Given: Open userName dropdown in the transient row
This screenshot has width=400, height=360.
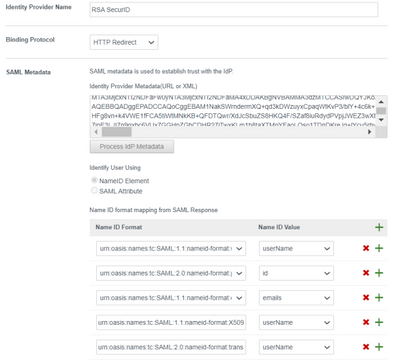Looking at the screenshot, I should tap(296, 347).
